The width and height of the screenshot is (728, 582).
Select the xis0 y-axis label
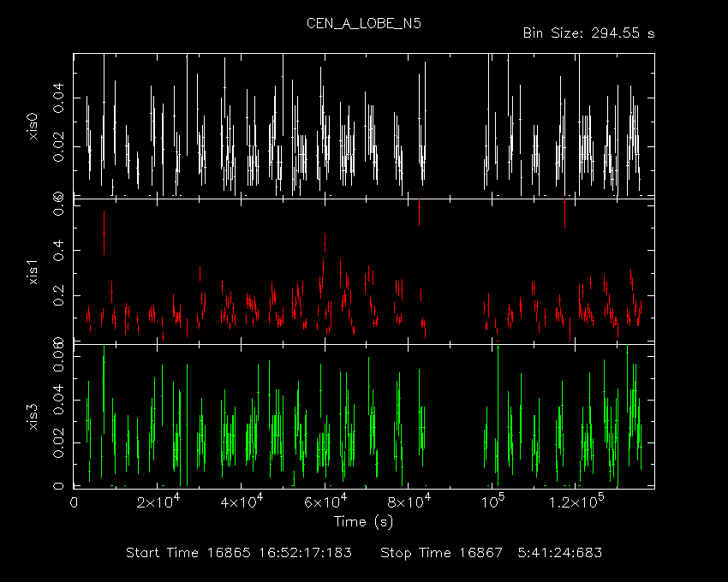[x=33, y=126]
